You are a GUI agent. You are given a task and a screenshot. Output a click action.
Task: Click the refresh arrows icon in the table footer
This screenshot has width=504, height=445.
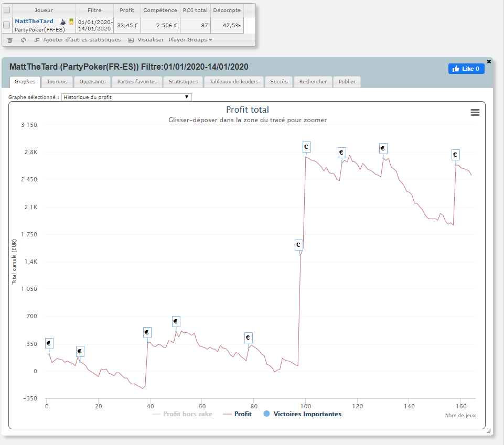pyautogui.click(x=23, y=40)
